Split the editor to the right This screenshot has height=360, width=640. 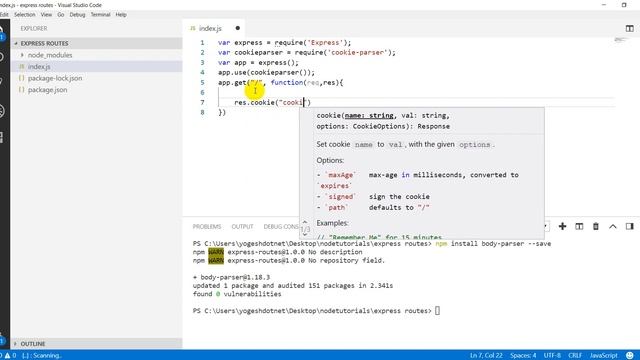[629, 28]
